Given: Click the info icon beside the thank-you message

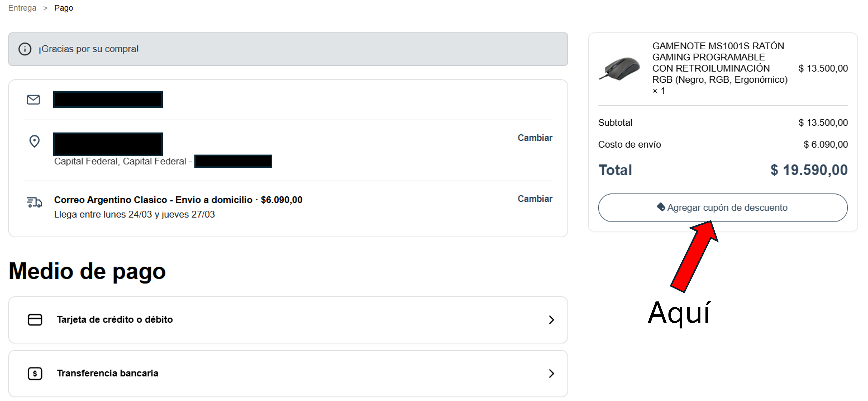Looking at the screenshot, I should click(x=25, y=49).
